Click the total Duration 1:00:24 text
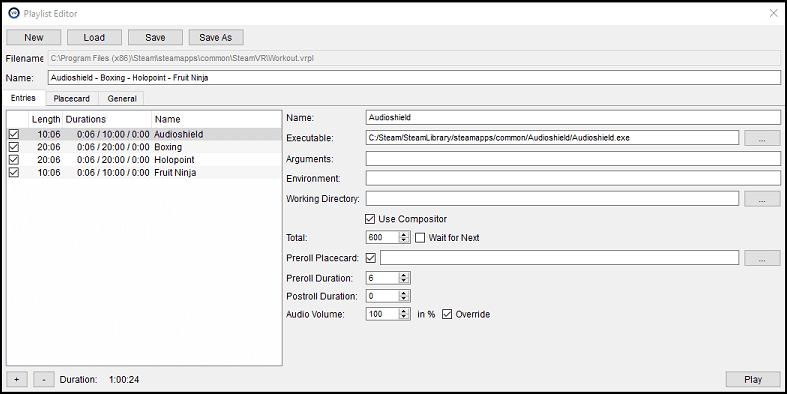 point(124,379)
